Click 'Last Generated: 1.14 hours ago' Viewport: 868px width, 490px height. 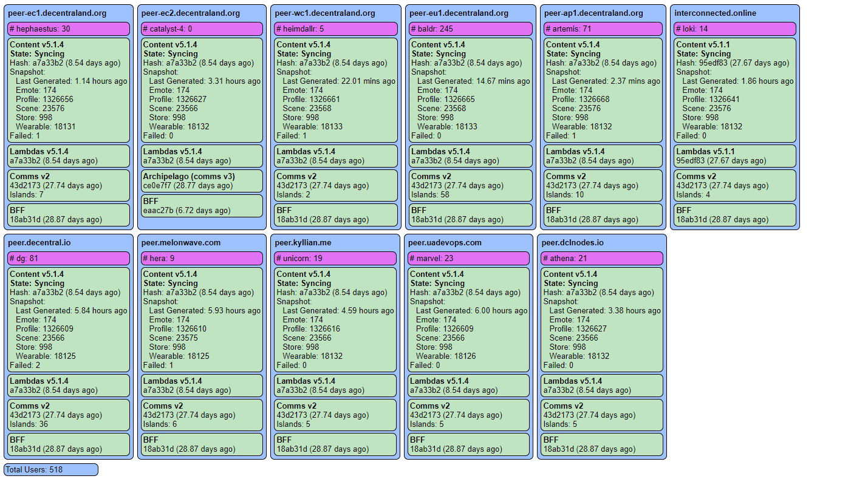tap(72, 81)
